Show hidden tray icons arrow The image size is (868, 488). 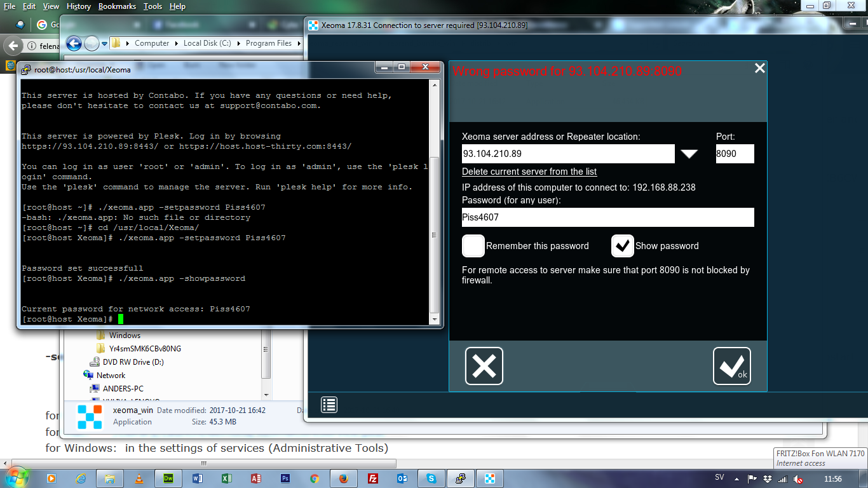click(737, 478)
